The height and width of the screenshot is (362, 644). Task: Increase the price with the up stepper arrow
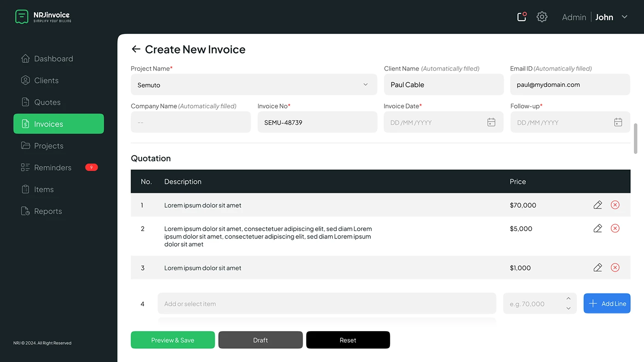tap(569, 299)
